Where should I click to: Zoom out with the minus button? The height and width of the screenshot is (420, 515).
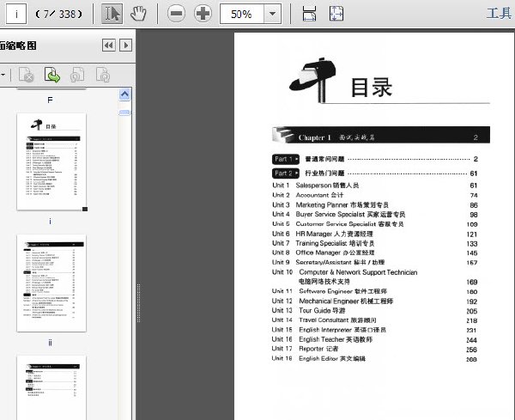click(x=176, y=14)
